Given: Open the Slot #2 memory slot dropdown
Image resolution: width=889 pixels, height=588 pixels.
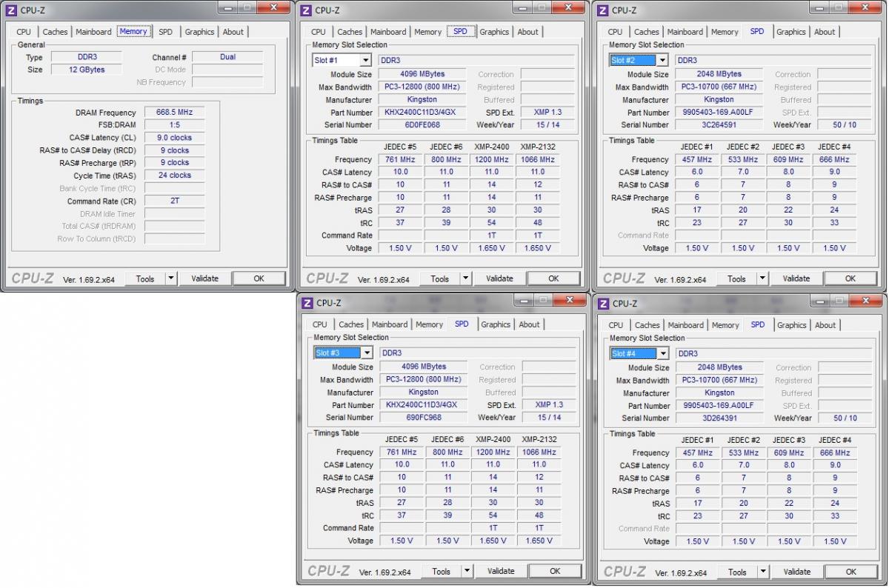Looking at the screenshot, I should pyautogui.click(x=662, y=61).
